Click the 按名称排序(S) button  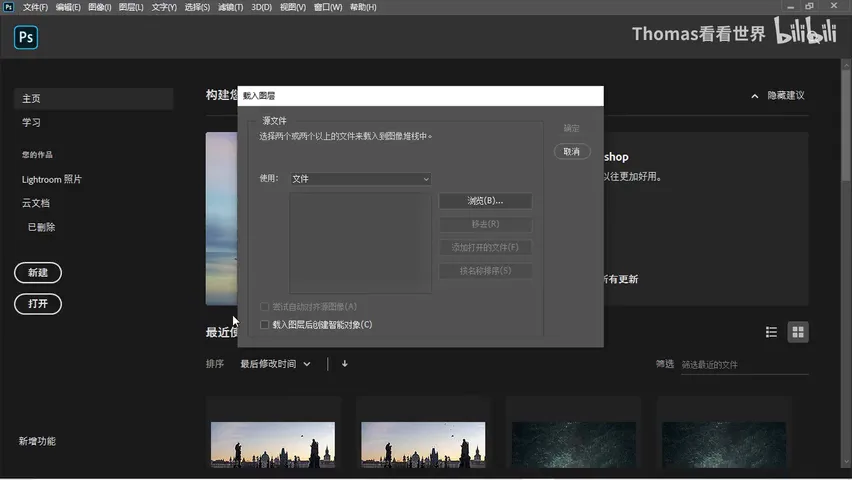(485, 271)
